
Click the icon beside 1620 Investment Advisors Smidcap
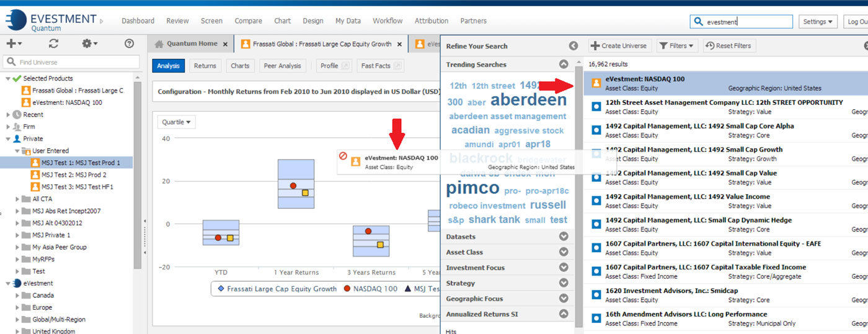pos(596,296)
